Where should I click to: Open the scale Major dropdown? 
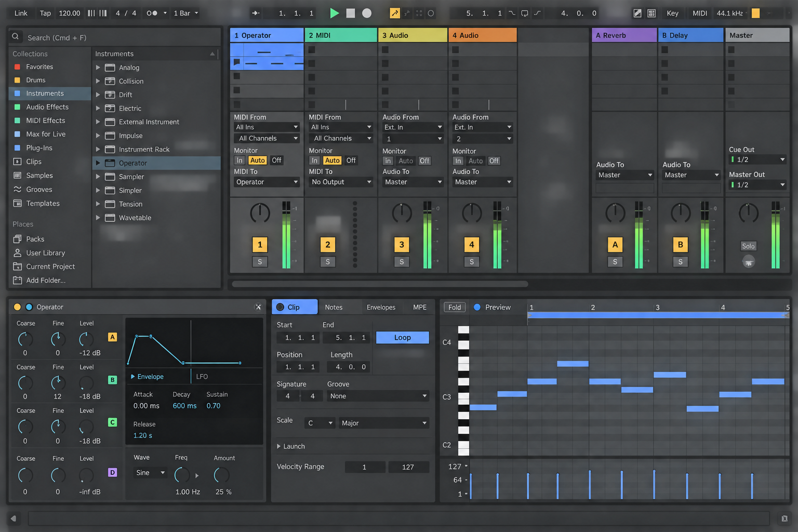click(384, 423)
